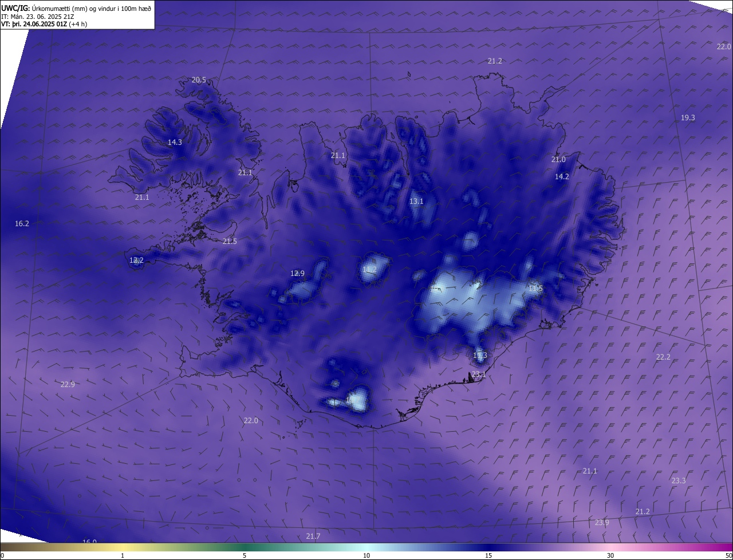Image resolution: width=733 pixels, height=560 pixels.
Task: Click the "VT: þri. 24.06.2025 01Z (+4 h)" line
Action: click(45, 25)
